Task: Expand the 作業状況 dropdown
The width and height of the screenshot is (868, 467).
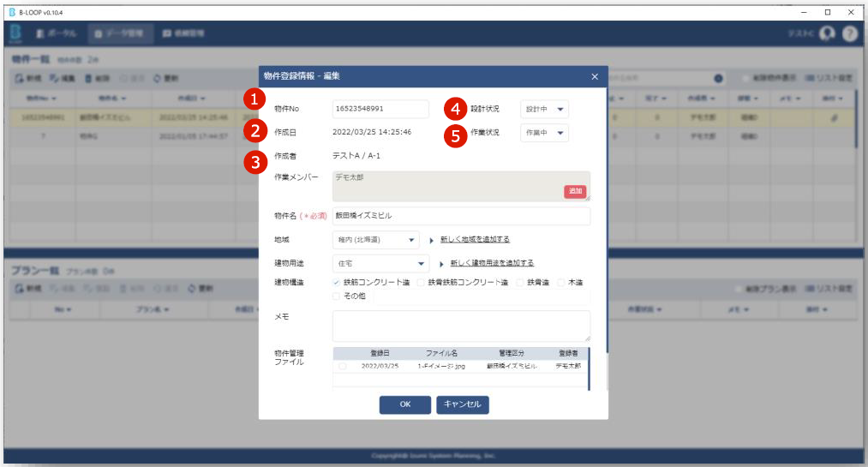Action: pos(544,133)
